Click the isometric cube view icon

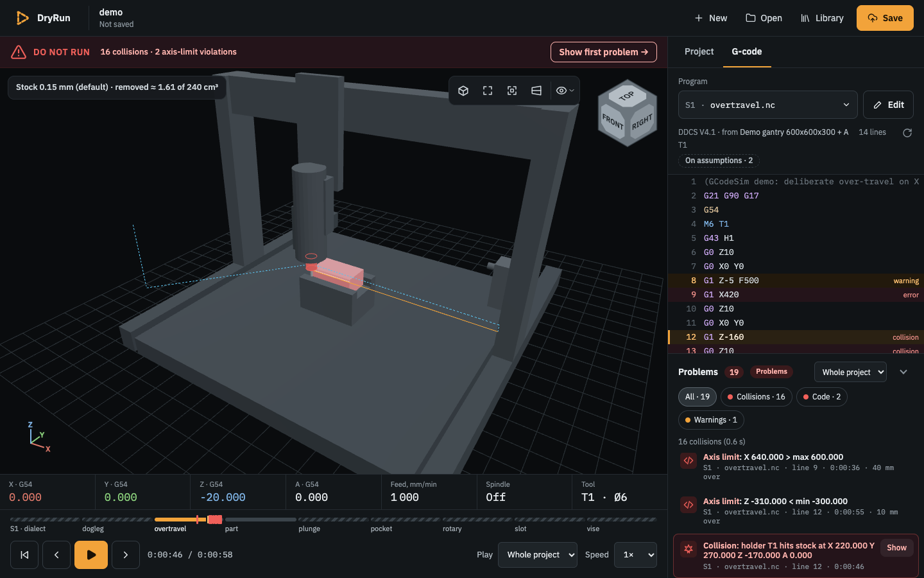463,91
